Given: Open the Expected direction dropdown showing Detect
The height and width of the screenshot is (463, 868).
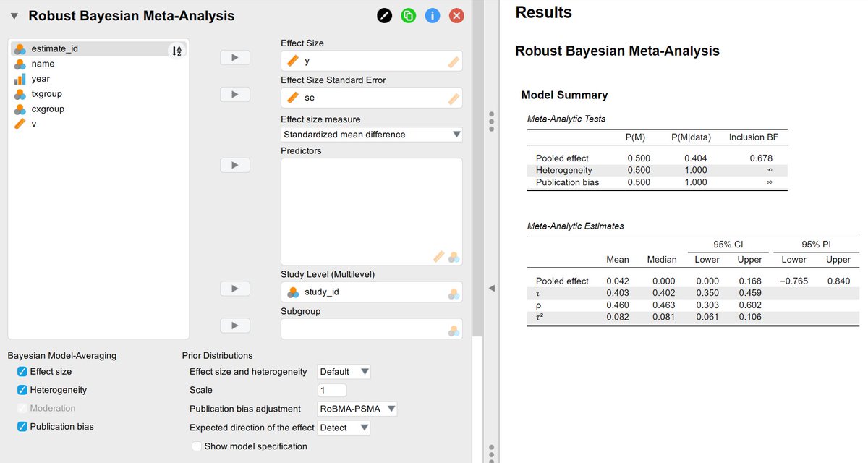Looking at the screenshot, I should (343, 428).
